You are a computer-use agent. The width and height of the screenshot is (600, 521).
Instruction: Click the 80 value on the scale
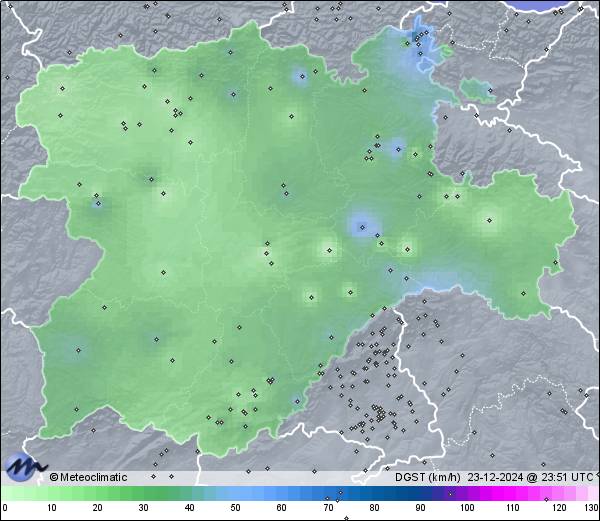(374, 508)
